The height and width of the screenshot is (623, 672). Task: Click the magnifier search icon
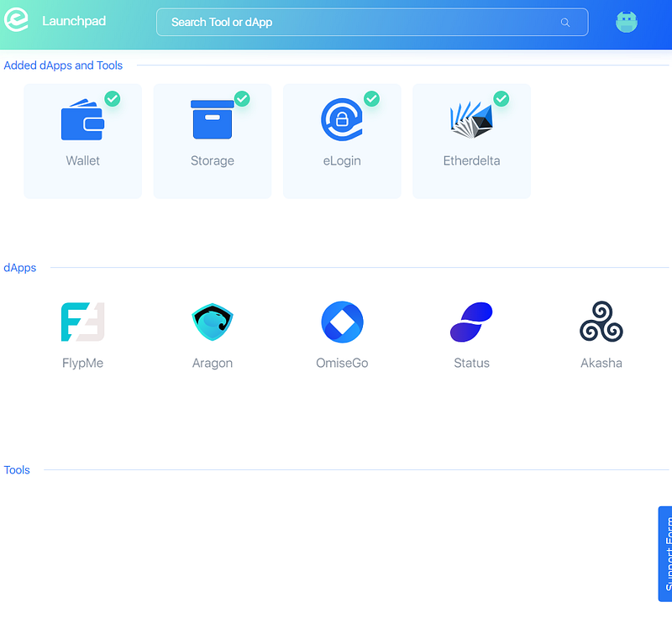pyautogui.click(x=565, y=23)
